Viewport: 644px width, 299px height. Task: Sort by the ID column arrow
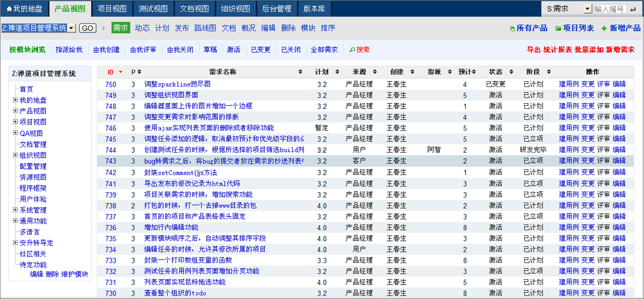coord(120,72)
